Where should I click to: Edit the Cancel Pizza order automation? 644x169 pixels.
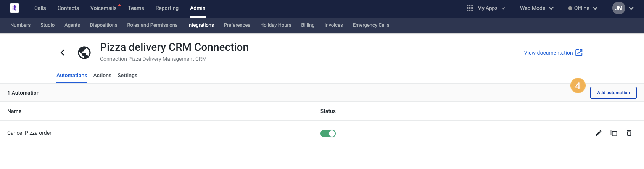point(599,133)
